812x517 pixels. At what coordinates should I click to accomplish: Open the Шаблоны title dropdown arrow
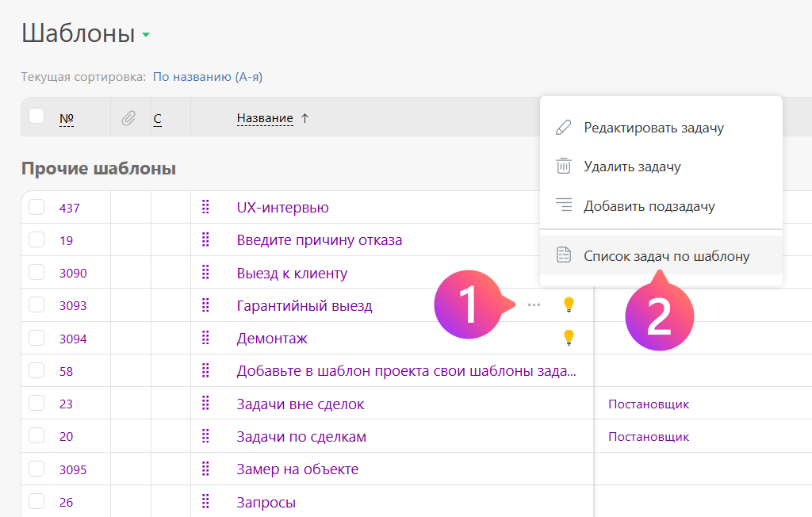(146, 35)
